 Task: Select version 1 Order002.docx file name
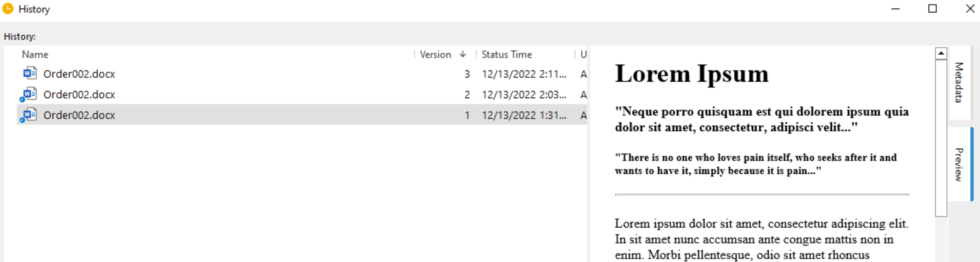coord(79,115)
